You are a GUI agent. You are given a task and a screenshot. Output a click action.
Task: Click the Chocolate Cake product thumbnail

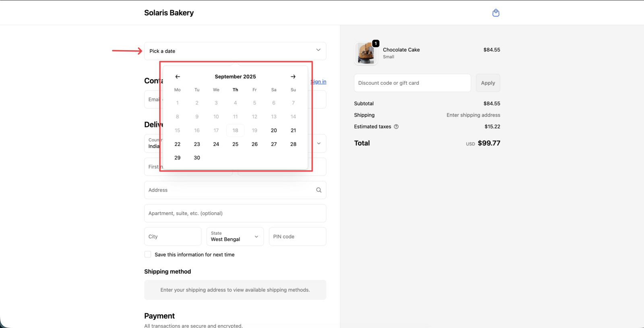click(x=366, y=53)
